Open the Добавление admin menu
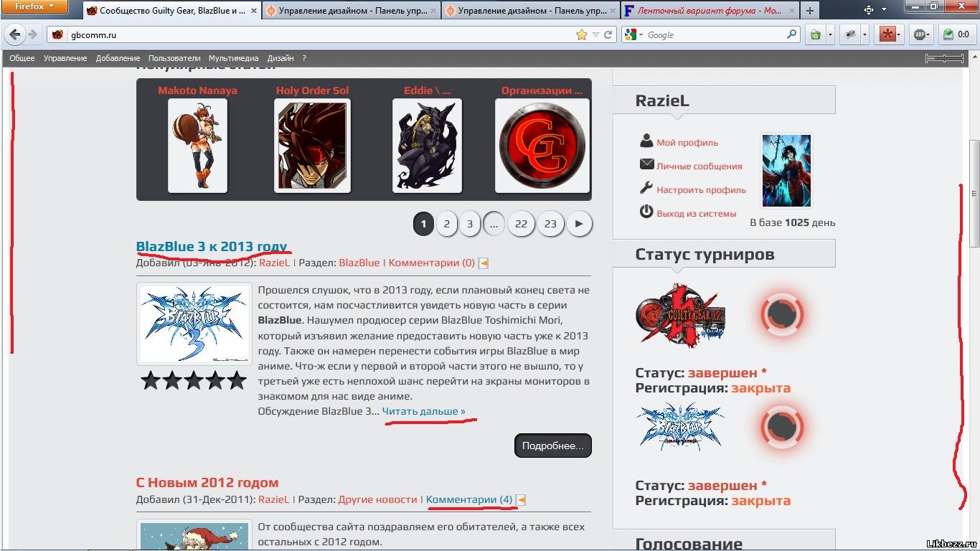This screenshot has height=551, width=980. 118,58
